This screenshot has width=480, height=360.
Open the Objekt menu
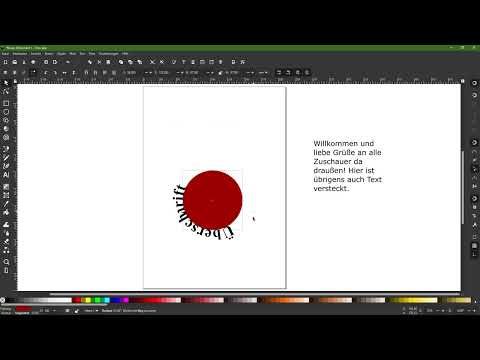(62, 53)
